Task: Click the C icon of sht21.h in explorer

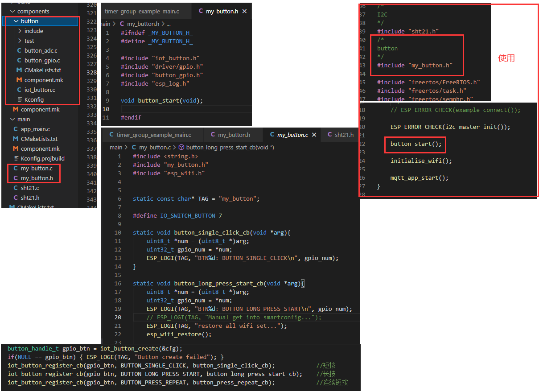Action: click(16, 198)
